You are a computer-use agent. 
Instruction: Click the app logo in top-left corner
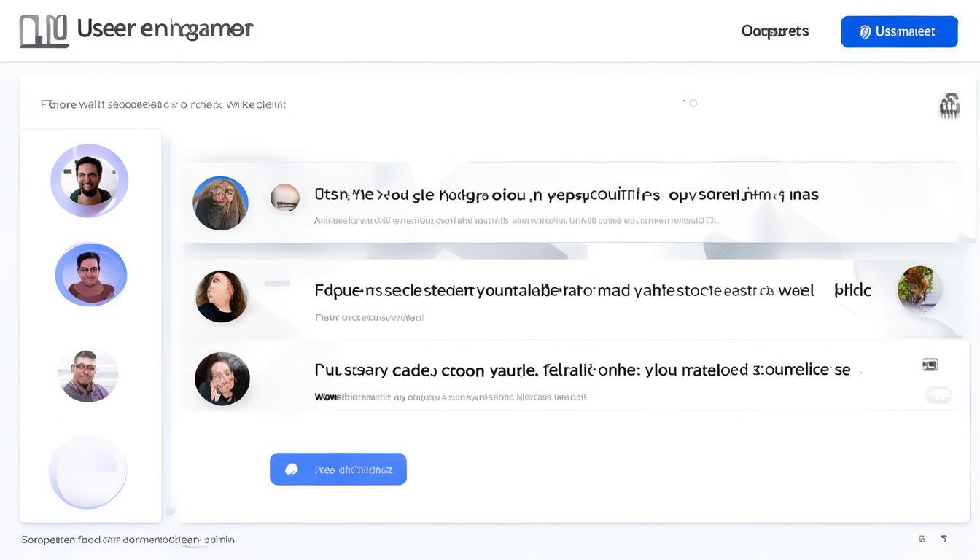[44, 31]
